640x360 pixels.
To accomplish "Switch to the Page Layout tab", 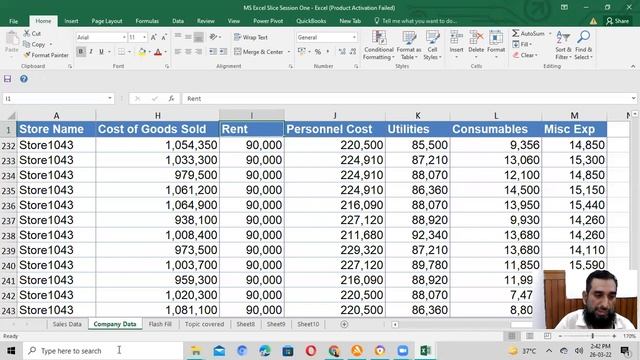I will click(107, 21).
